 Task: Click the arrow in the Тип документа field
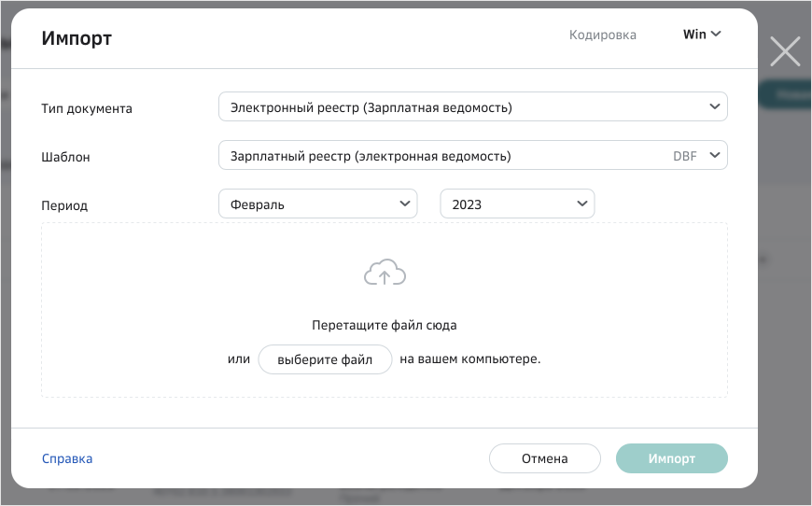tap(714, 106)
